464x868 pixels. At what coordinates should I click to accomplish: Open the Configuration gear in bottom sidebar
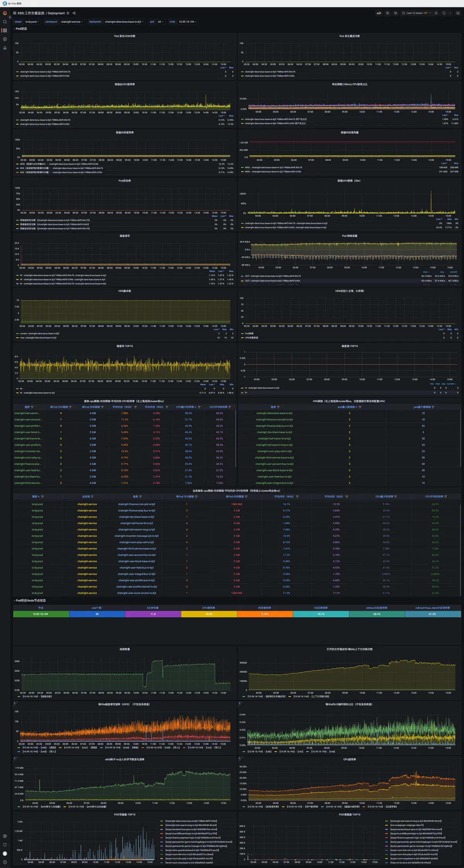(x=5, y=836)
